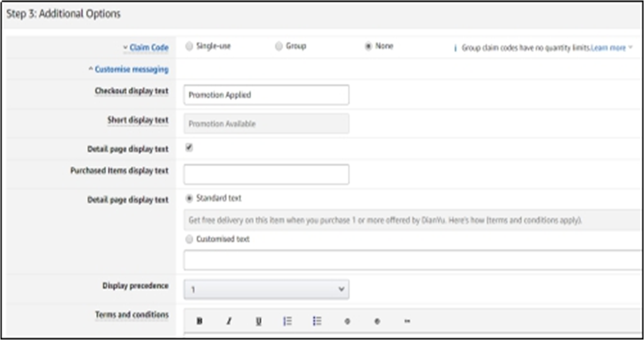Image resolution: width=644 pixels, height=340 pixels.
Task: Open the Display precedence dropdown
Action: [x=266, y=290]
